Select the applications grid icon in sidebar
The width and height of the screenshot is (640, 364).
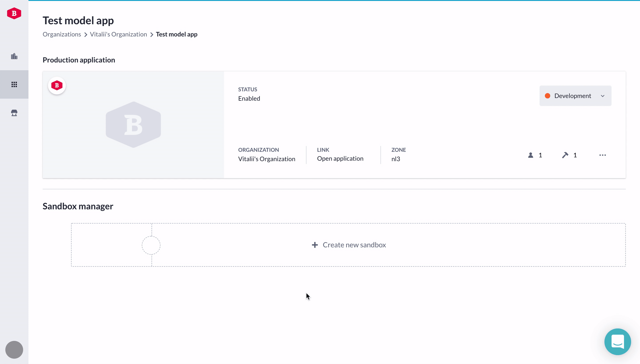pos(14,84)
